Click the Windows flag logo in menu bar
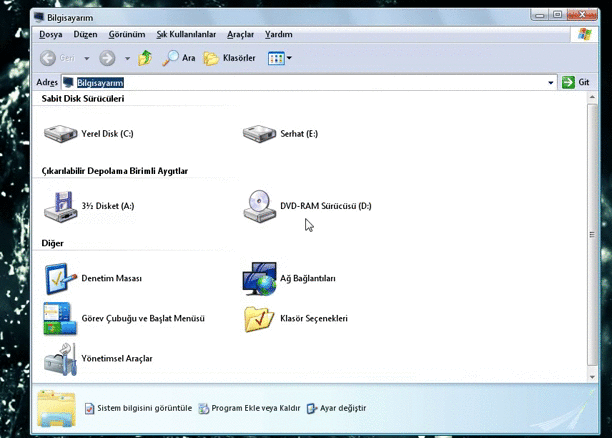The width and height of the screenshot is (612, 438). 584,34
